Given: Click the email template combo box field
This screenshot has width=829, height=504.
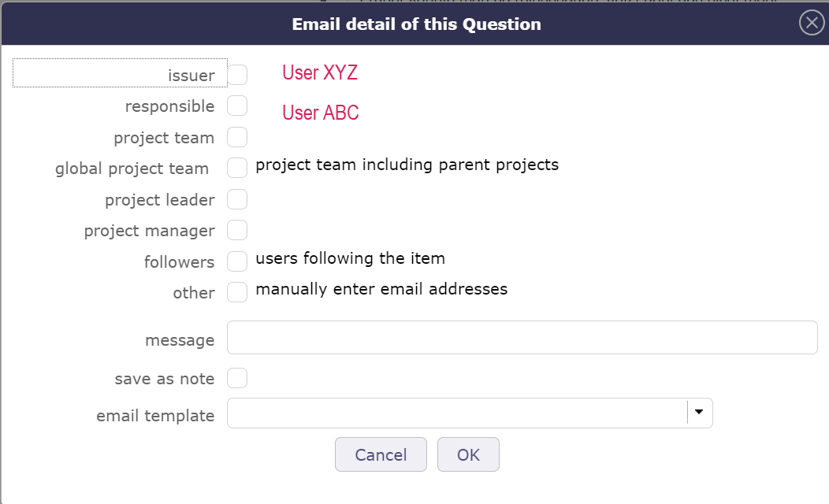Looking at the screenshot, I should point(457,413).
